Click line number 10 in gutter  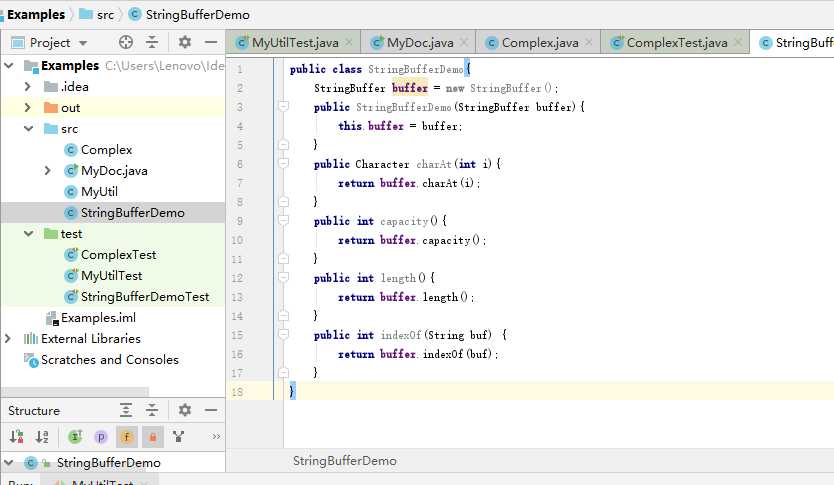click(237, 240)
